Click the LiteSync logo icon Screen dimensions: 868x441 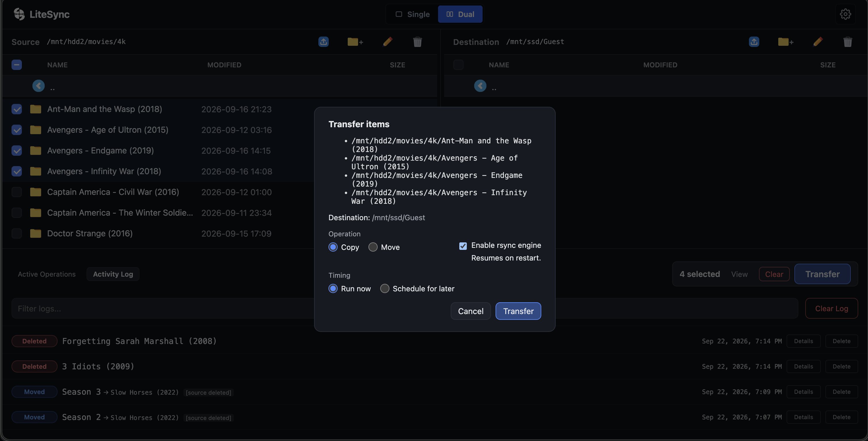pos(19,14)
